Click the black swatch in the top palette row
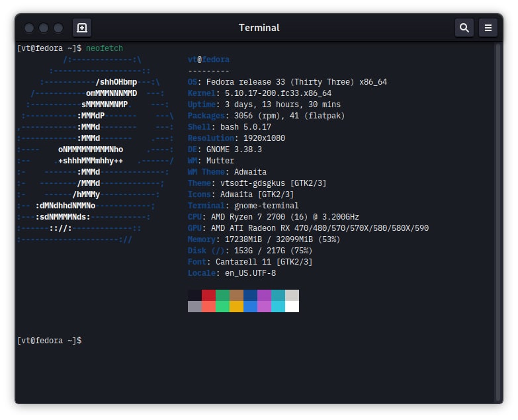518x420 pixels. point(194,295)
